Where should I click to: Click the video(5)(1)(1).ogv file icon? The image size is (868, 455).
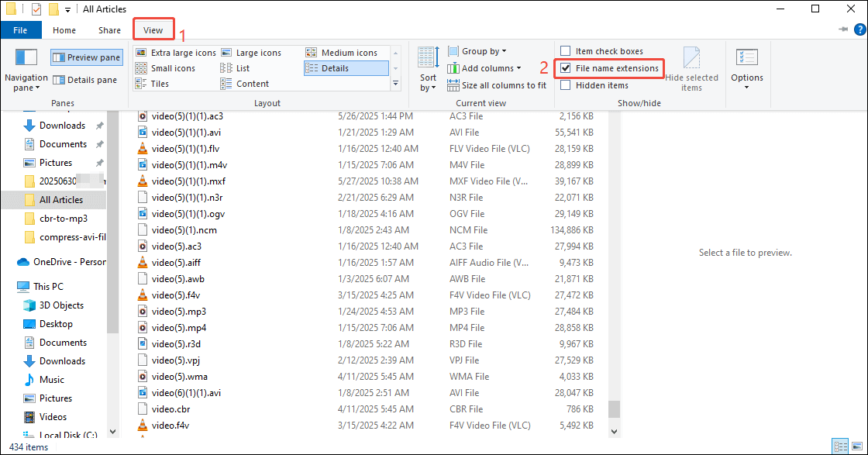click(143, 214)
